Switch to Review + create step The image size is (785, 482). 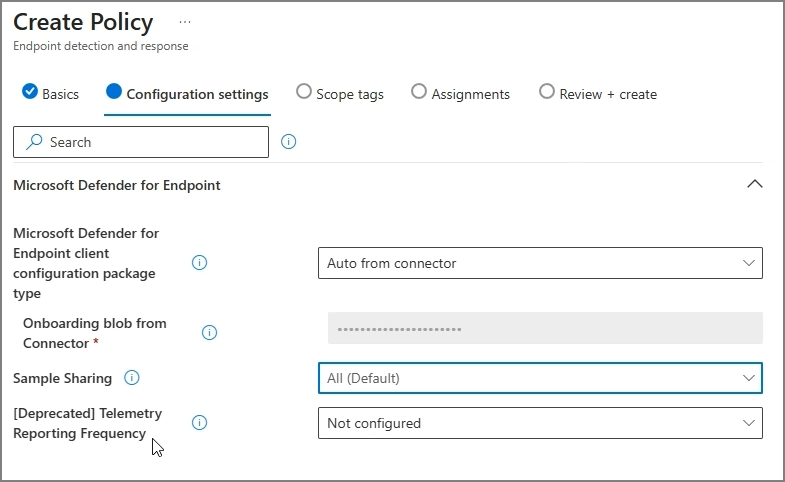click(598, 94)
